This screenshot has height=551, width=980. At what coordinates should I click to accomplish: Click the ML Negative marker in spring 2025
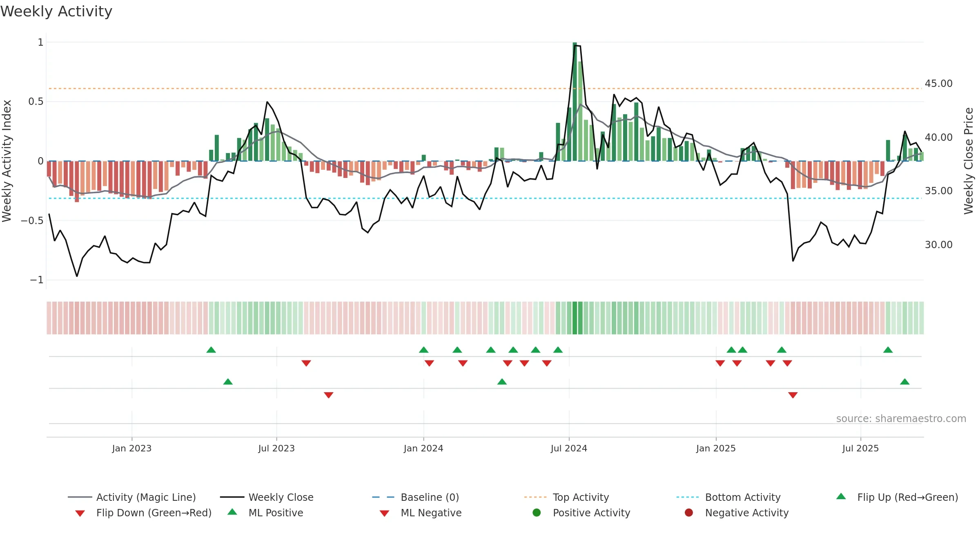click(793, 395)
